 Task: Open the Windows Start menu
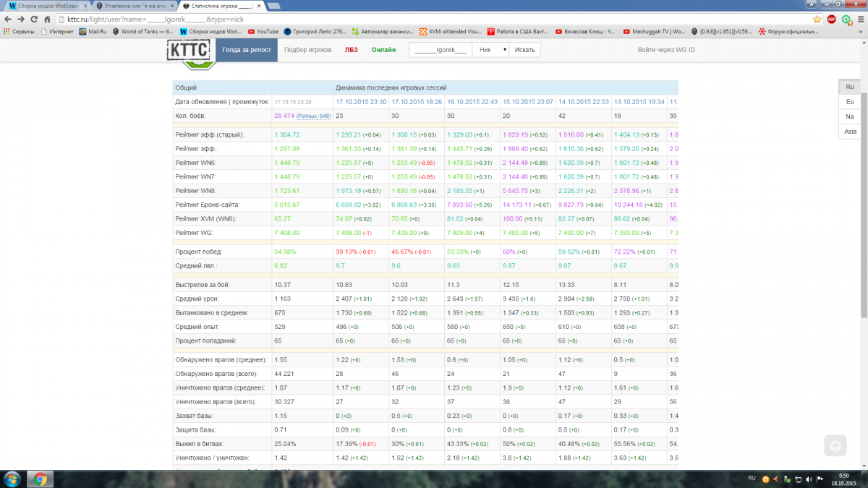click(12, 479)
